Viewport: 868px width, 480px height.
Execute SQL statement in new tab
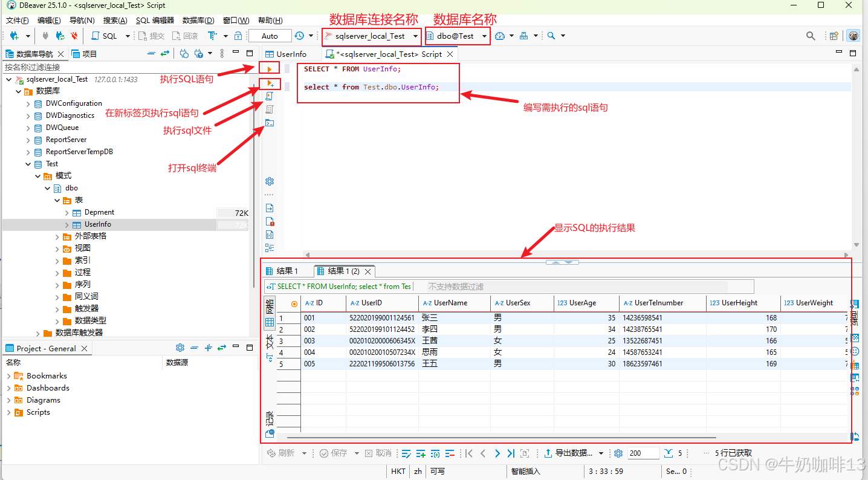point(270,83)
